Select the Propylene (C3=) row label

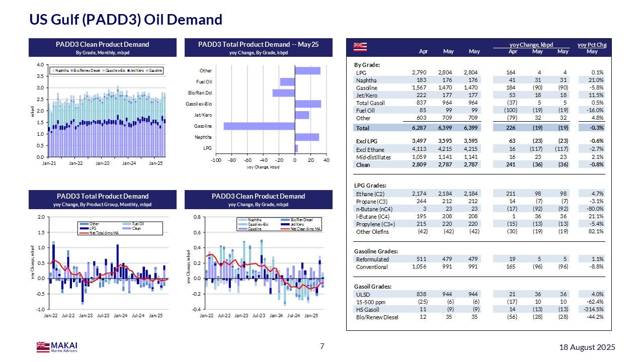(376, 224)
